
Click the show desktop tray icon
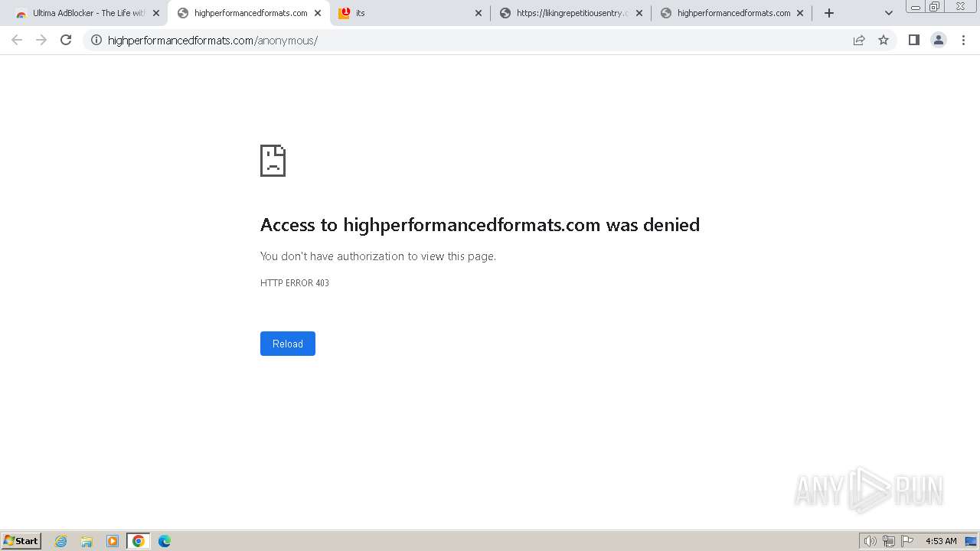click(x=971, y=541)
